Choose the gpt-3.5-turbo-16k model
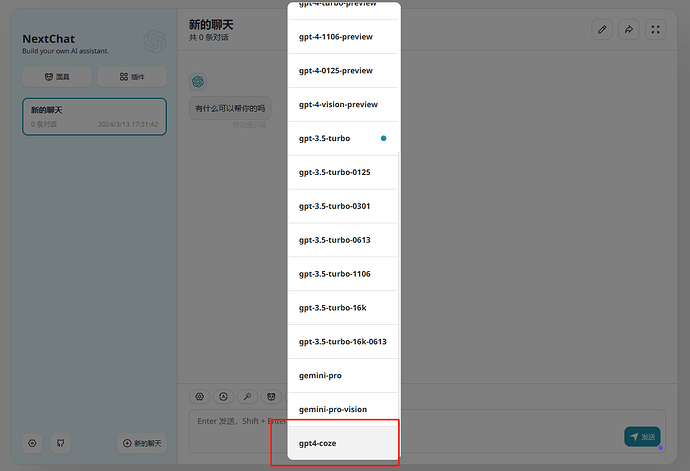The width and height of the screenshot is (690, 471). tap(343, 308)
